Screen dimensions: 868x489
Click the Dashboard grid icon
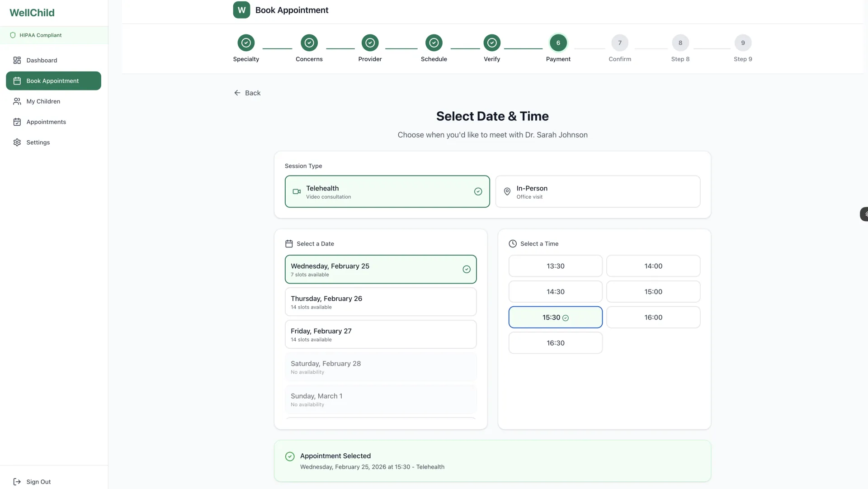click(17, 60)
